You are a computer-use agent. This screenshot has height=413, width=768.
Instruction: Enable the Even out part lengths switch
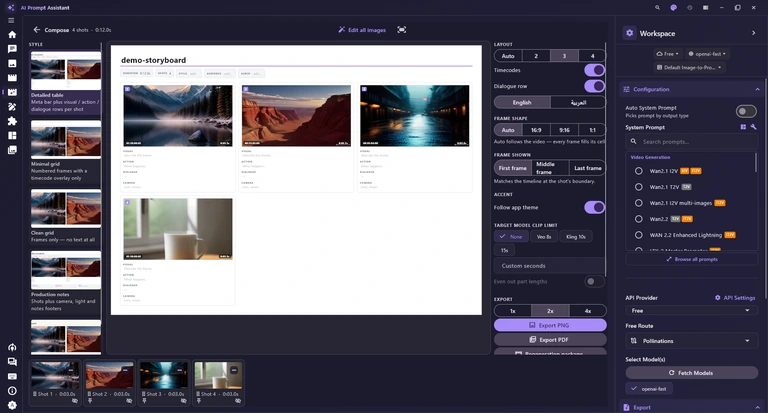(595, 281)
